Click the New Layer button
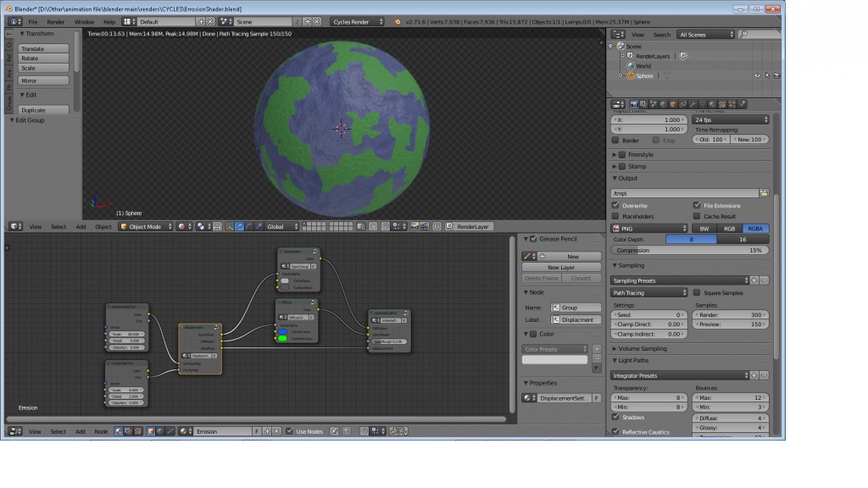This screenshot has width=868, height=488. (x=561, y=267)
